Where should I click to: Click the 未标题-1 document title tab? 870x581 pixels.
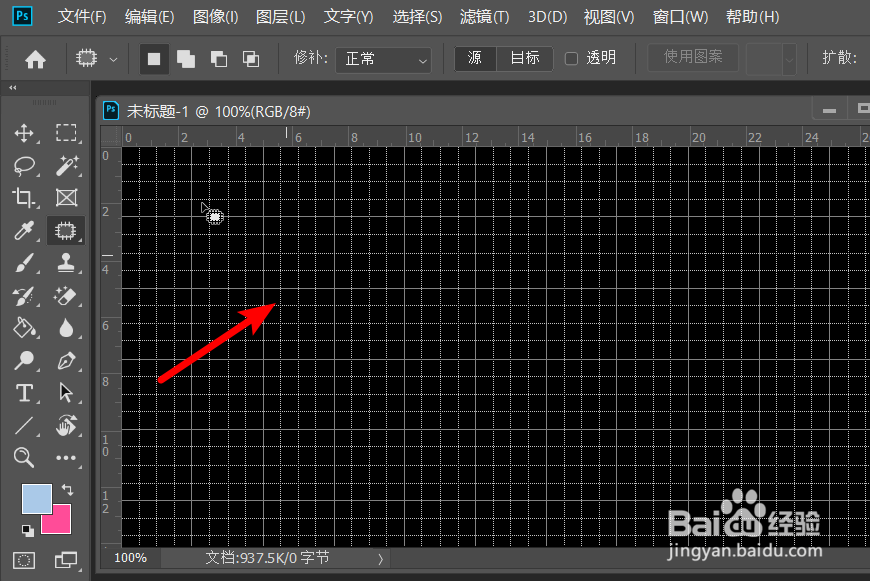[218, 112]
